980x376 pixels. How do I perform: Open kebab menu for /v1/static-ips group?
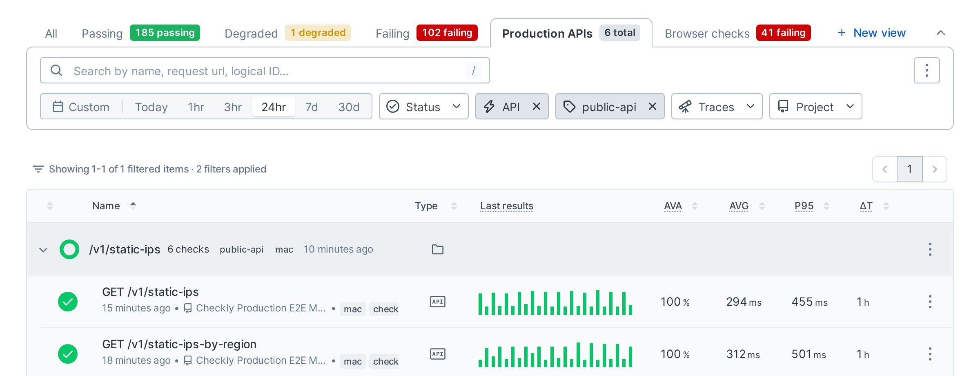[930, 249]
